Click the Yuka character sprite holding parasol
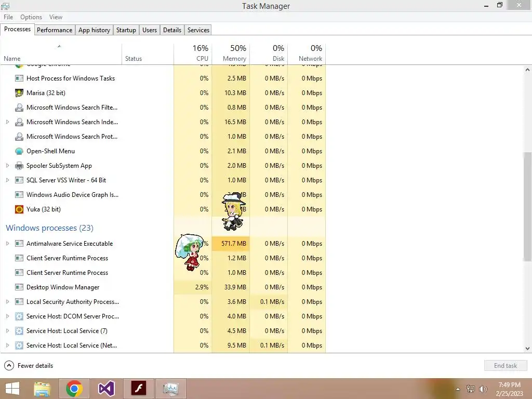Viewport: 532px width, 399px height. click(189, 252)
